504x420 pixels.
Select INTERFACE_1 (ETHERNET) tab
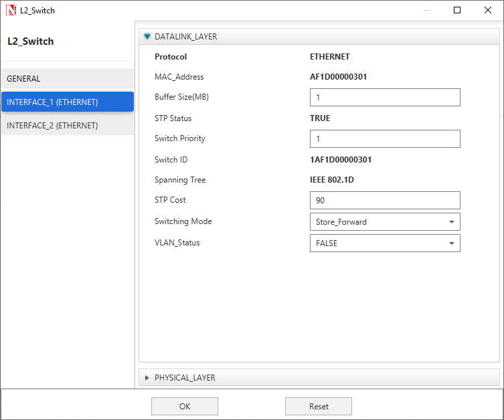pyautogui.click(x=67, y=102)
